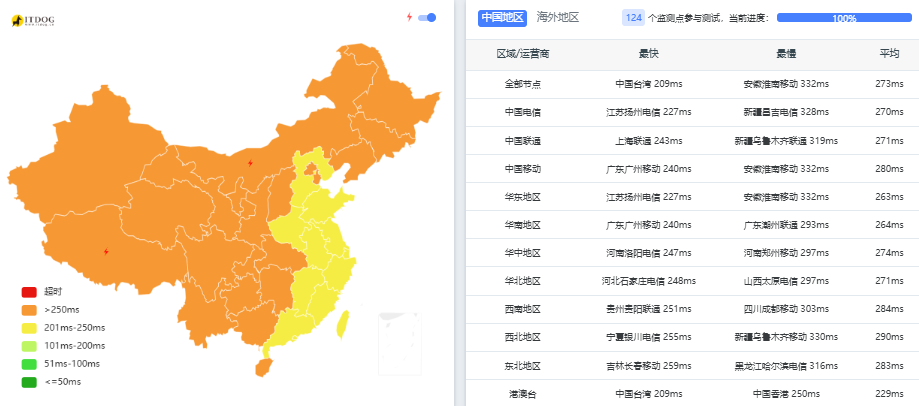Click the red 超时 legend swatch
The width and height of the screenshot is (919, 406).
point(29,292)
